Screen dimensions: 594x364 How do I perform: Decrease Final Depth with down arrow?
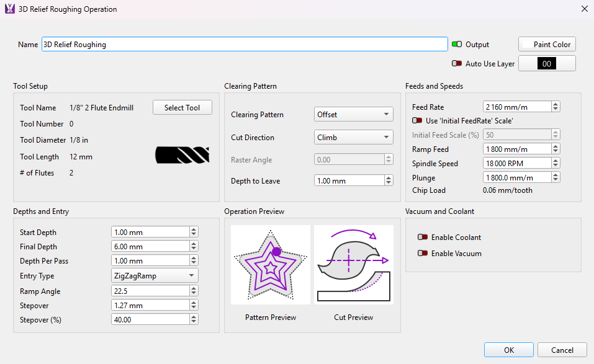[194, 249]
